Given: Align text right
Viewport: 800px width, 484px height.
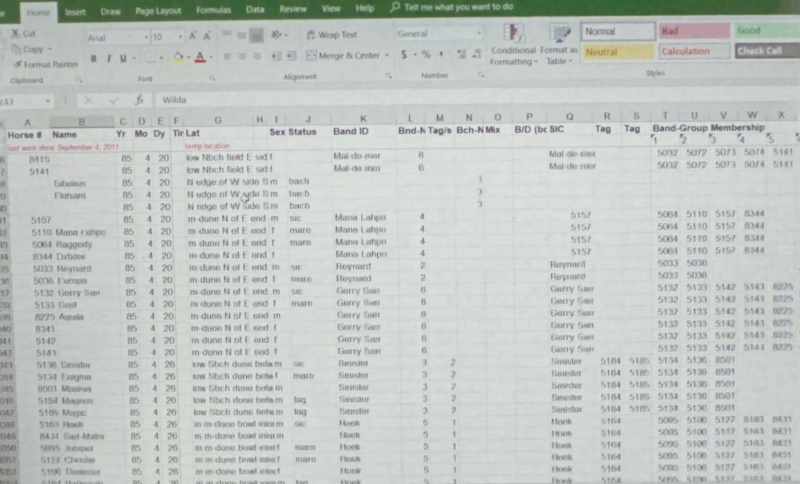Looking at the screenshot, I should click(x=257, y=56).
